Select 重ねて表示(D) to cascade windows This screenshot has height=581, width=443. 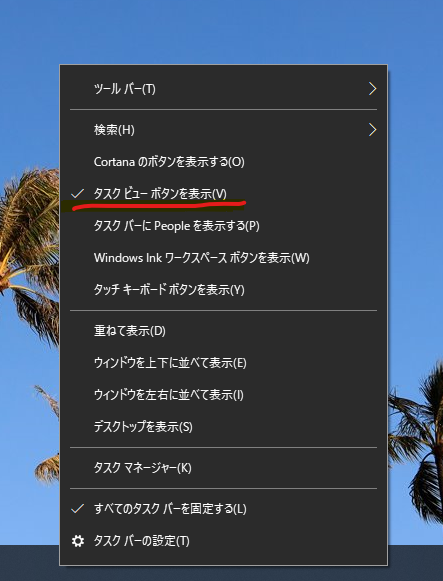pos(223,331)
